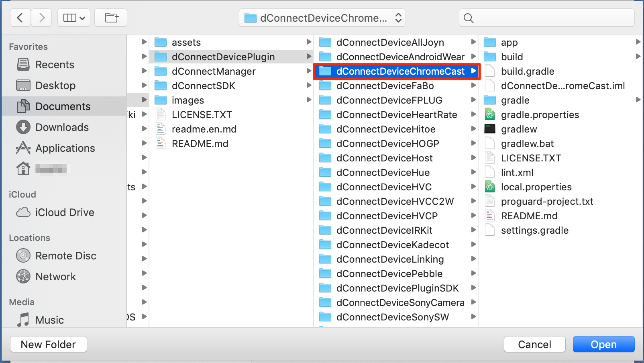
Task: Open the dConnectDeviceChrome path popup
Action: 322,18
